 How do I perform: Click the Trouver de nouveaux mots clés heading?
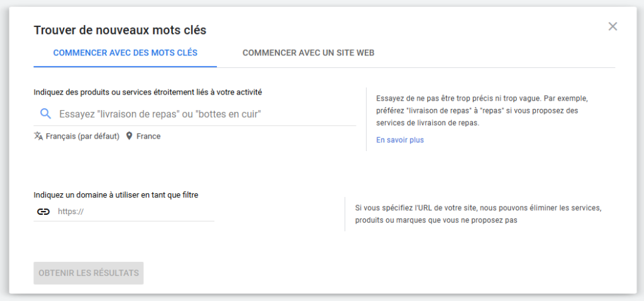[120, 30]
